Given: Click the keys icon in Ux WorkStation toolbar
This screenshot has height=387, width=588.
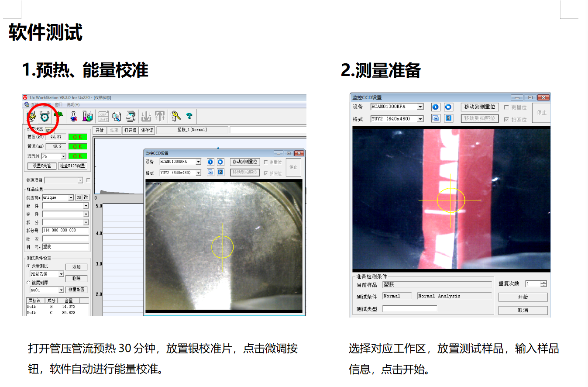Looking at the screenshot, I should [x=176, y=116].
